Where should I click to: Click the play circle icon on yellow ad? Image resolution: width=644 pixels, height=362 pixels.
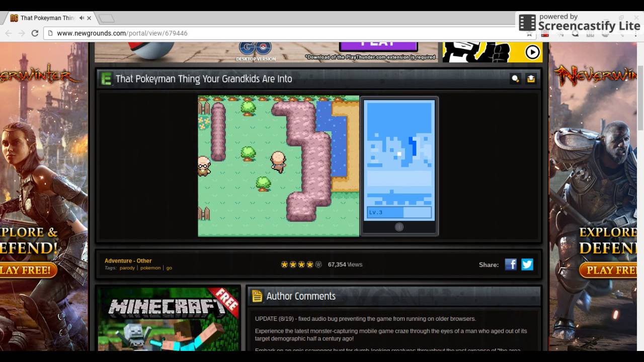click(532, 52)
